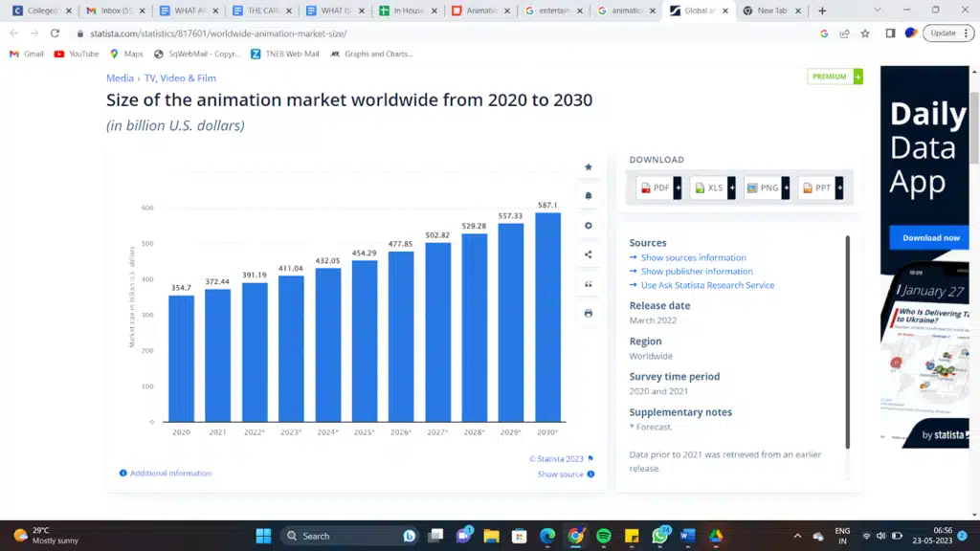Download the statistic as PDF

point(655,188)
